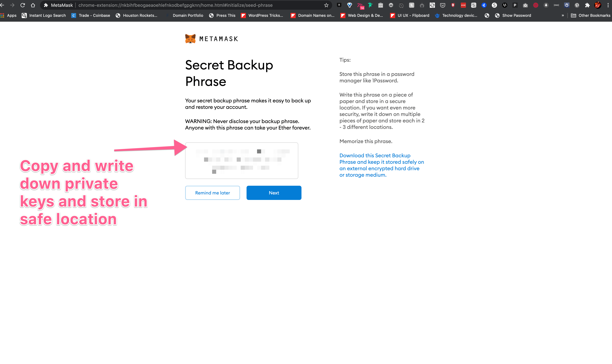Open the camera screenshot extension
Image resolution: width=612 pixels, height=364 pixels.
525,5
